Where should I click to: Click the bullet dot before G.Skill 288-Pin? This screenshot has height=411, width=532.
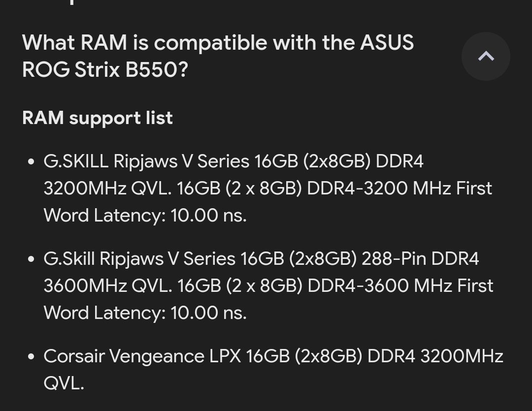pyautogui.click(x=31, y=259)
